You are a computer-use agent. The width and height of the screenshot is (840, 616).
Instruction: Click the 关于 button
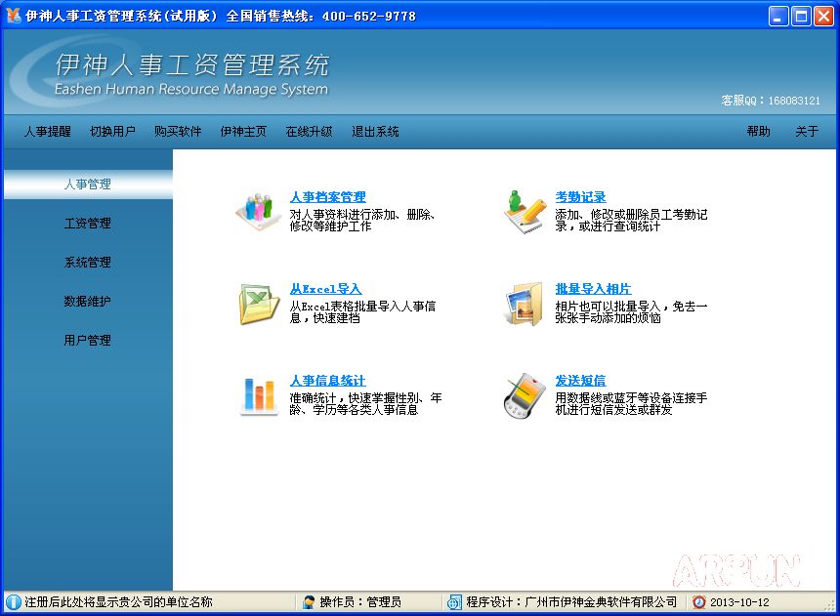coord(807,131)
